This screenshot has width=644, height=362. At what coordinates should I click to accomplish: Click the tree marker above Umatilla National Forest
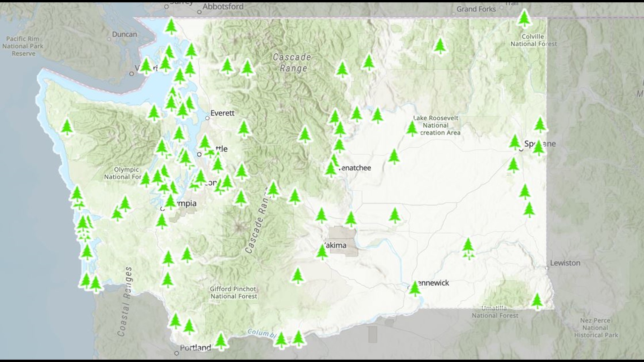coord(537,301)
